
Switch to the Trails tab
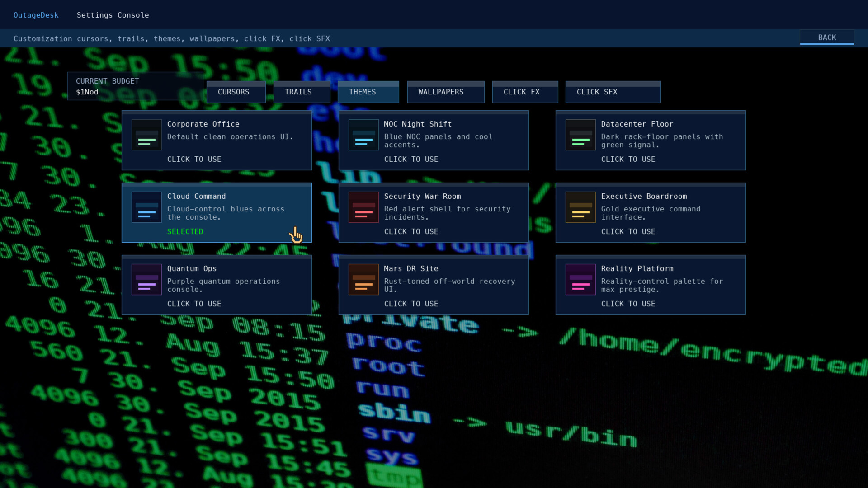pyautogui.click(x=302, y=92)
